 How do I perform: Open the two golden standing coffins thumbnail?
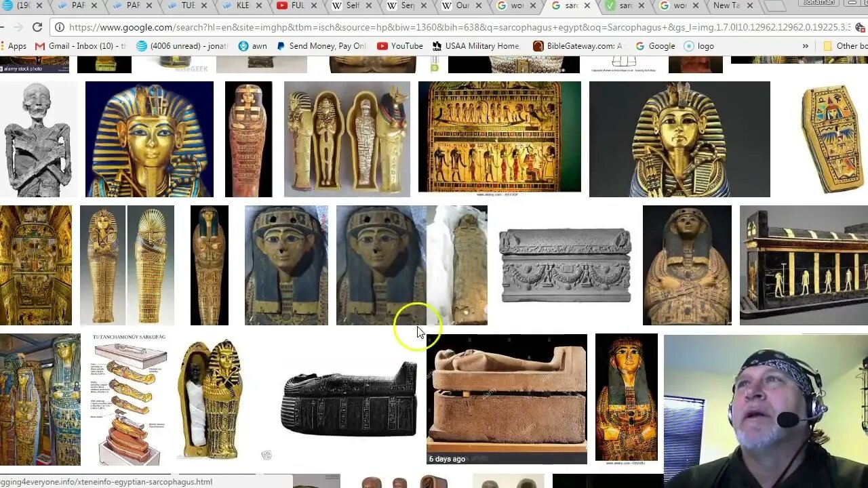point(127,265)
